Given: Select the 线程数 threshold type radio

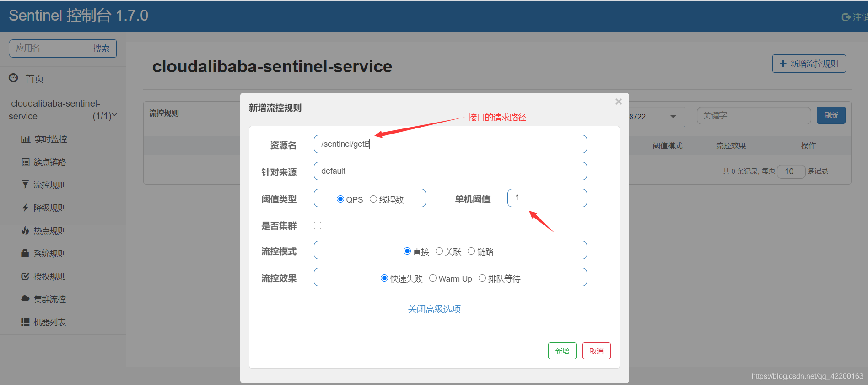Looking at the screenshot, I should click(x=373, y=199).
